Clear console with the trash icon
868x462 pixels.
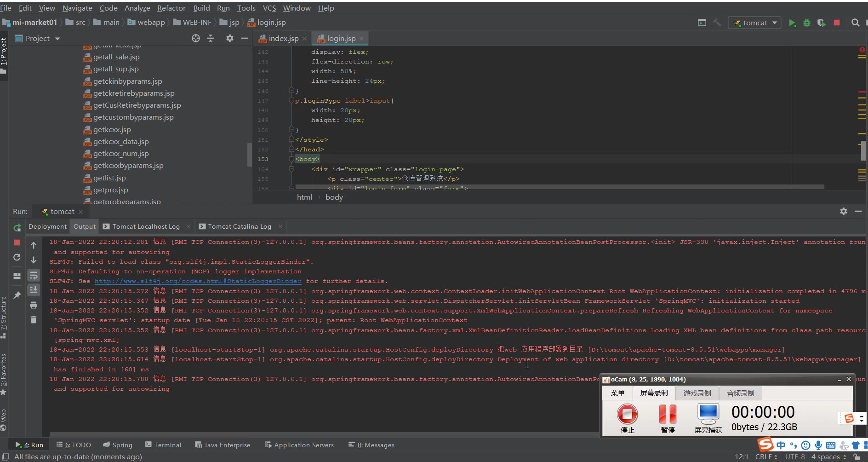[x=34, y=319]
